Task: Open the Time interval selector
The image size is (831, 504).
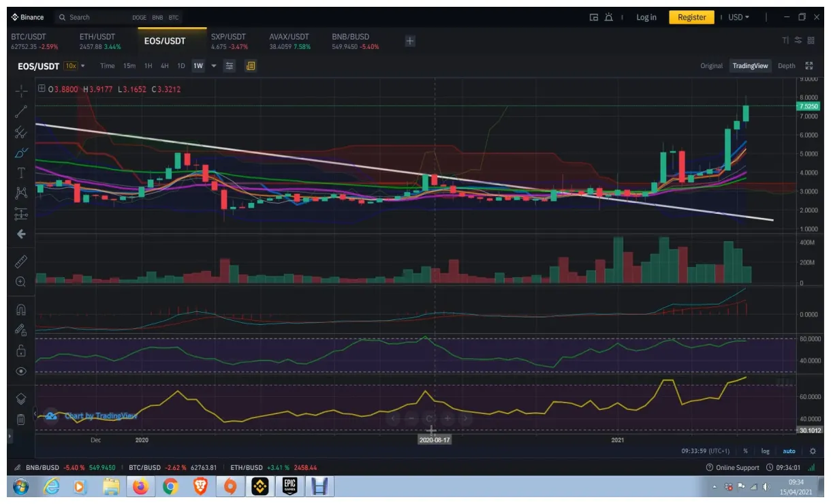Action: (106, 65)
